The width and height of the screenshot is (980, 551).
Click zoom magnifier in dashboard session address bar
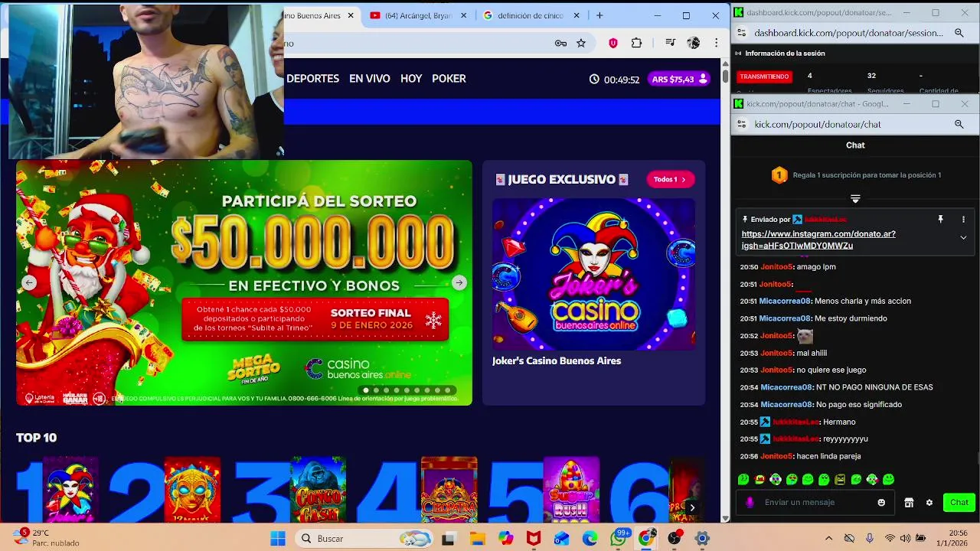coord(959,33)
